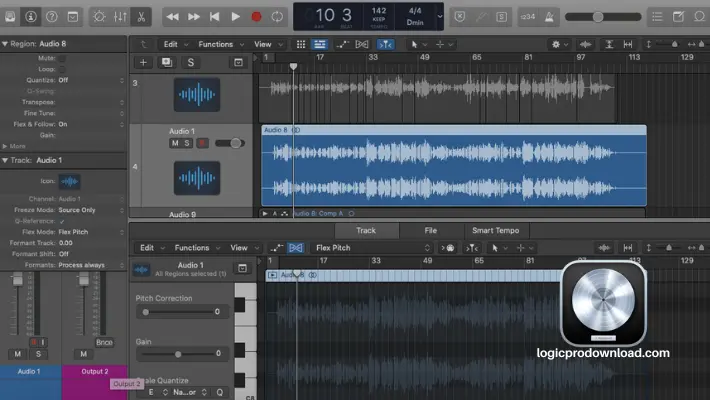Show the Toolbar button in control bar
Image resolution: width=710 pixels, height=400 pixels.
72,17
